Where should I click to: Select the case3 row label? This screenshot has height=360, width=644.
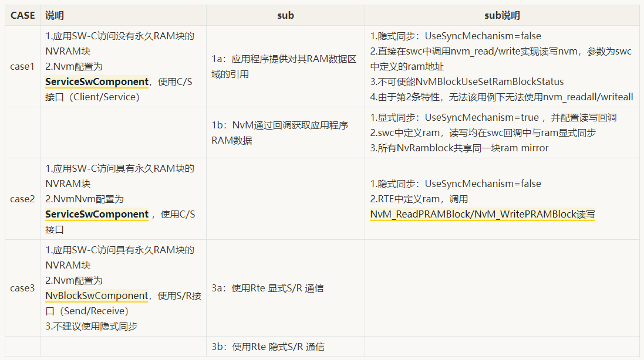(x=21, y=287)
